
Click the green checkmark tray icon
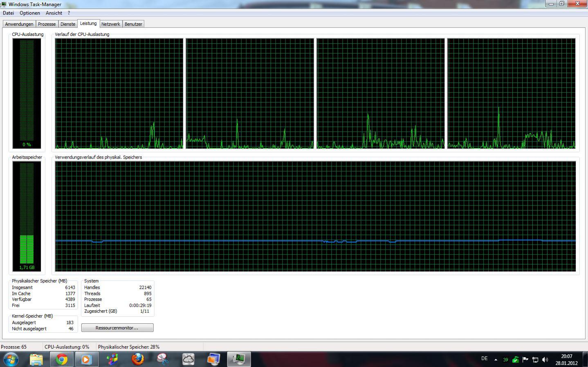click(515, 360)
